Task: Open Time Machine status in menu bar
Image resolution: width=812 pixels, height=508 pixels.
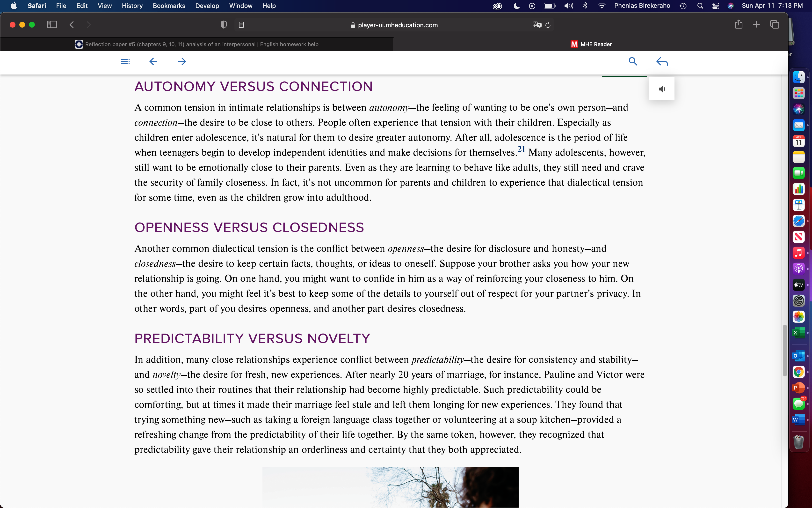Action: tap(683, 6)
